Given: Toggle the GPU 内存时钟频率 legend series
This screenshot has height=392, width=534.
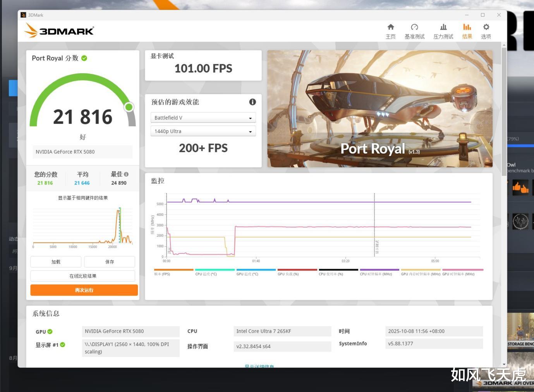Looking at the screenshot, I should [421, 272].
